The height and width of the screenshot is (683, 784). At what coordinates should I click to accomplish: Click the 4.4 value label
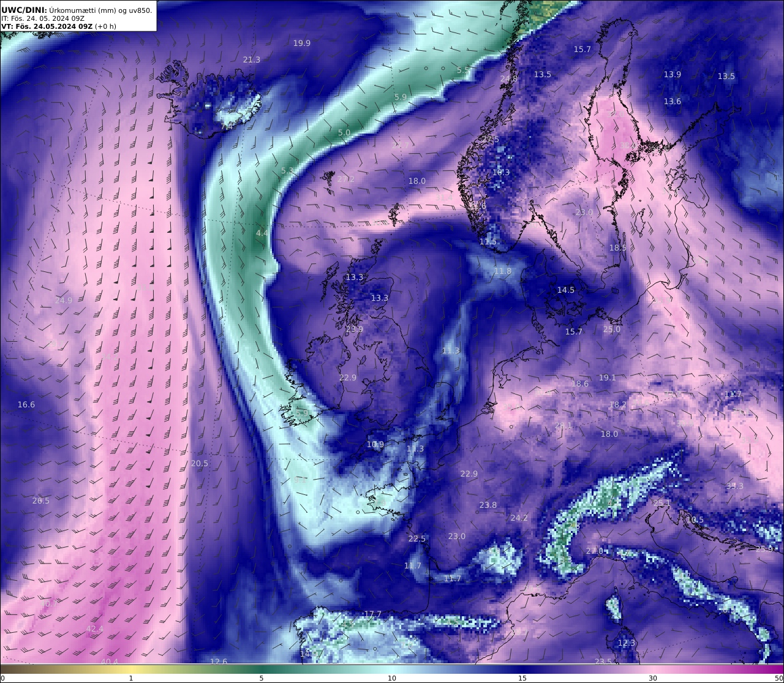click(x=262, y=233)
